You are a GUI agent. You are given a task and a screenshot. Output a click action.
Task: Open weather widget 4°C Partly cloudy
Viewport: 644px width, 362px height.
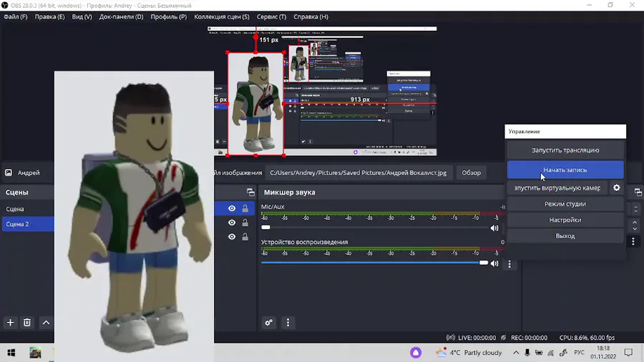[x=469, y=353]
